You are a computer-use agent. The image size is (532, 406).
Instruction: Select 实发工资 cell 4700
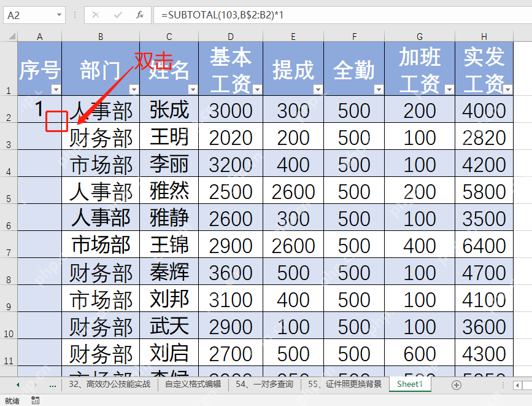point(484,271)
